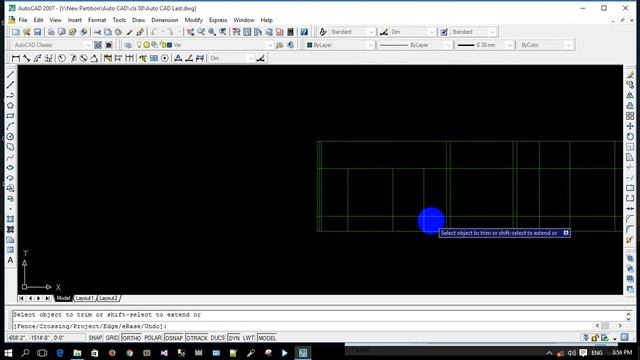640x360 pixels.
Task: Open the File menu
Action: 23,20
